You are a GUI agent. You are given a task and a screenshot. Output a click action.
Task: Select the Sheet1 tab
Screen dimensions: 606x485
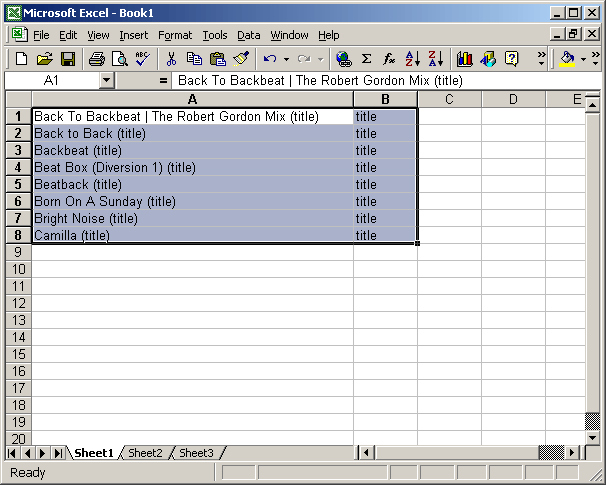[94, 453]
